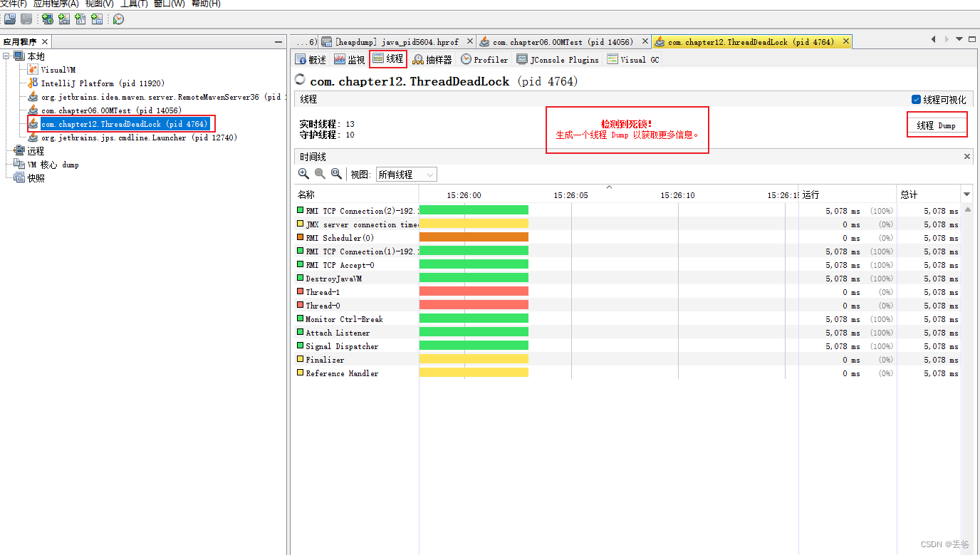Open the table column chooser arrow
980x555 pixels.
967,194
